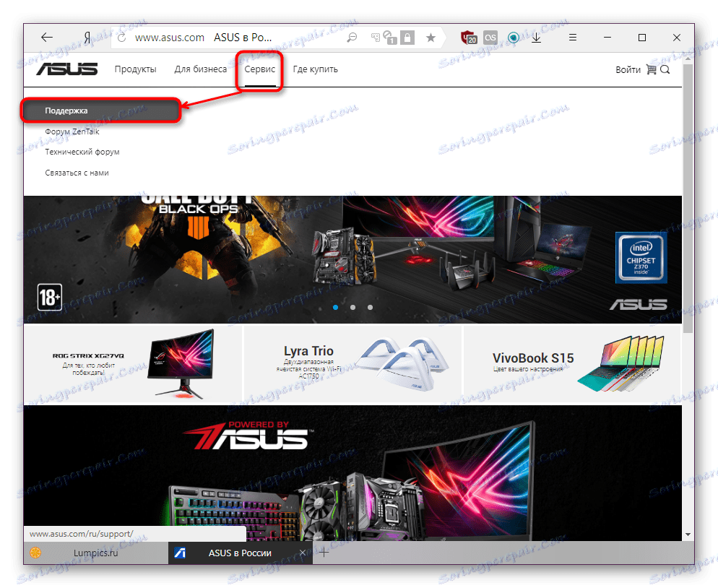718x588 pixels.
Task: Minimize the browser window
Action: point(607,38)
